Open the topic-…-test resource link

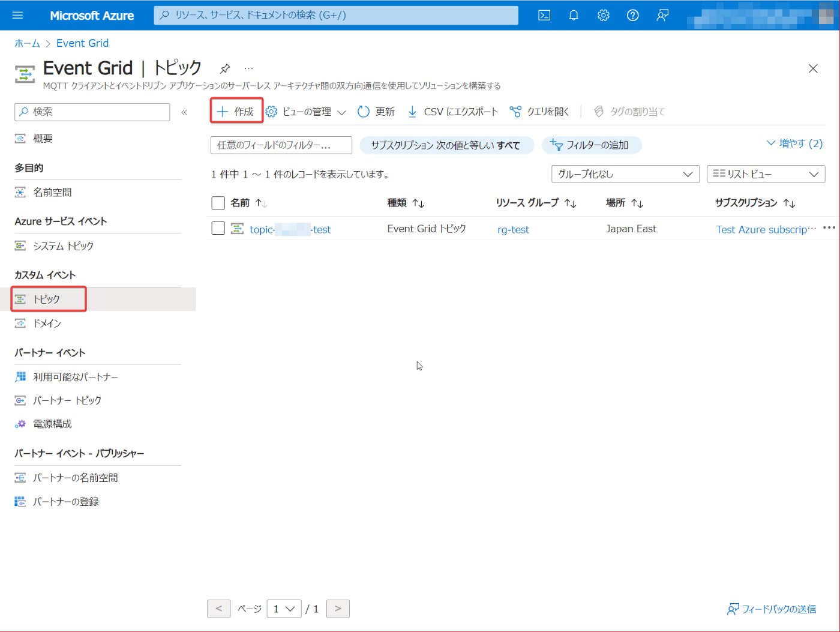pyautogui.click(x=290, y=229)
